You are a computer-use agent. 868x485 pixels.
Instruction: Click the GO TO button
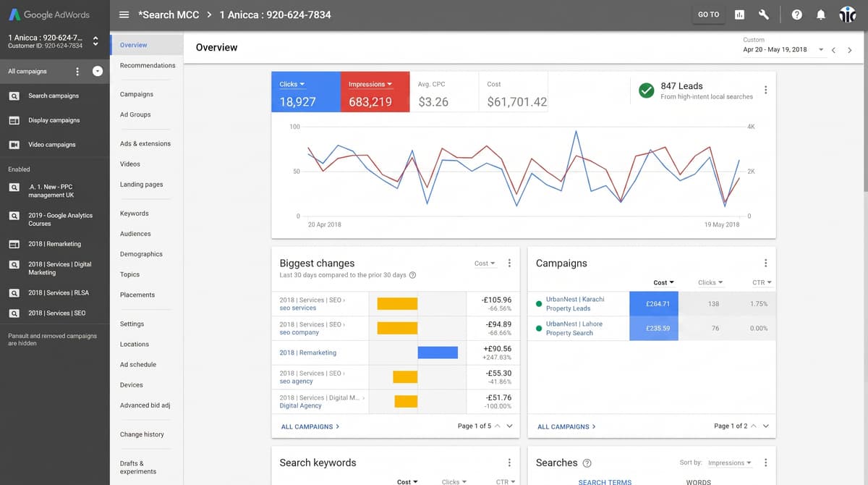(x=708, y=14)
